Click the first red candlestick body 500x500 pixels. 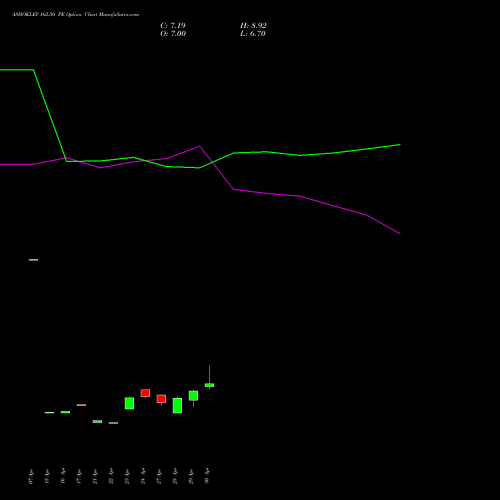tap(81, 405)
